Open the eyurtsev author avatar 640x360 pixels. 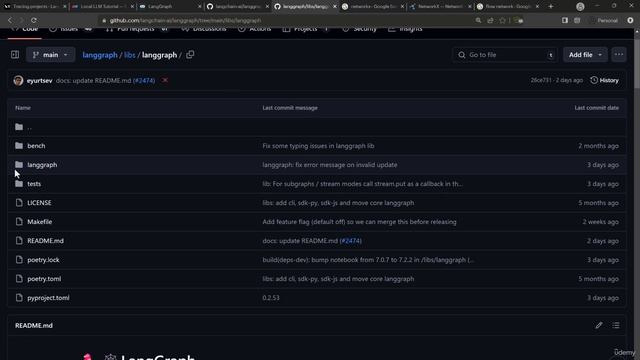pos(18,80)
